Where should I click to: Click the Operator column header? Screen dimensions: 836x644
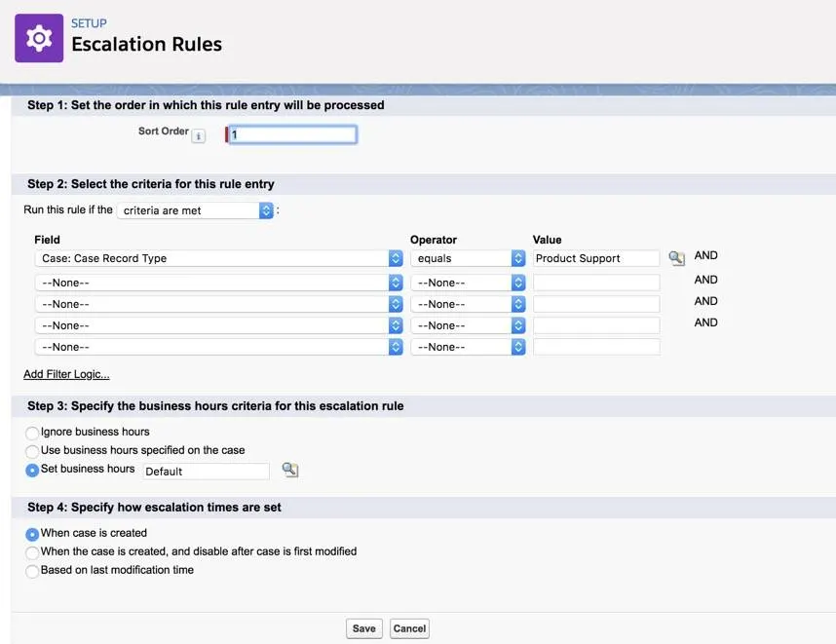[x=434, y=240]
